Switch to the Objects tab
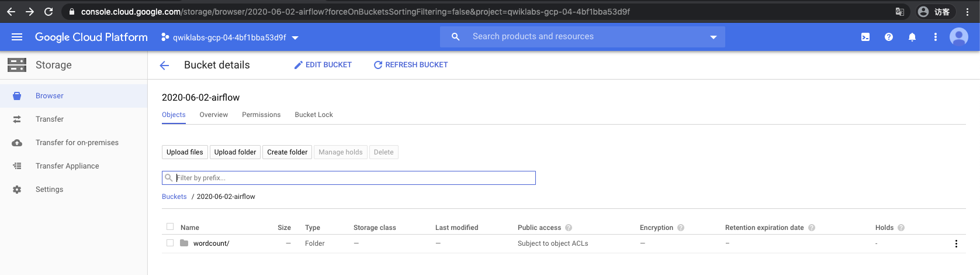The width and height of the screenshot is (980, 275). coord(174,115)
